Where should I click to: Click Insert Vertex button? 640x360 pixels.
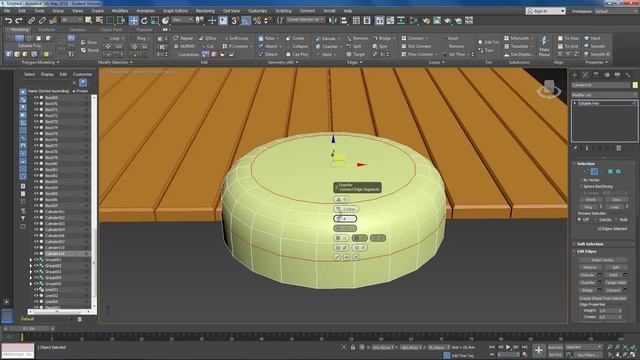(x=602, y=260)
